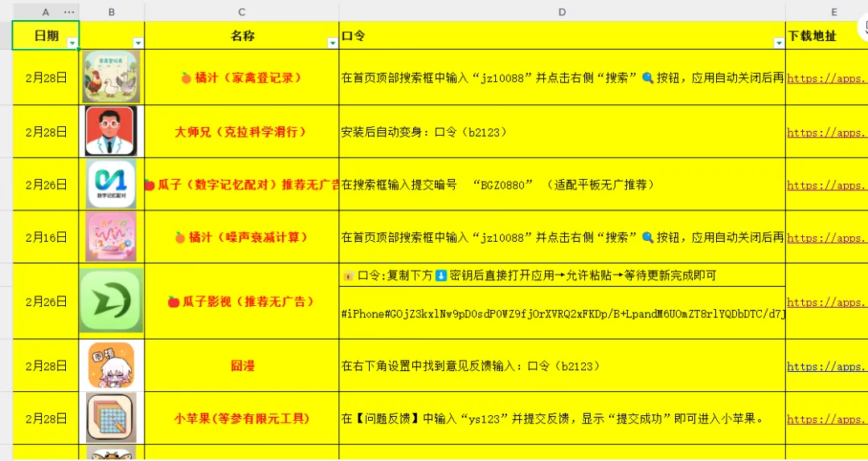Select the 日期 header cell
This screenshot has height=461, width=868.
45,35
